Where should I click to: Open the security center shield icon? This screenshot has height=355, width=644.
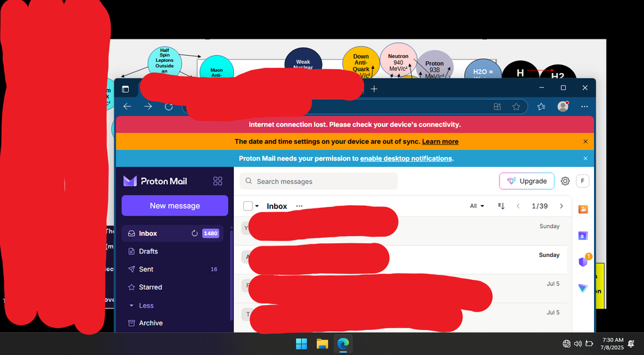[584, 262]
